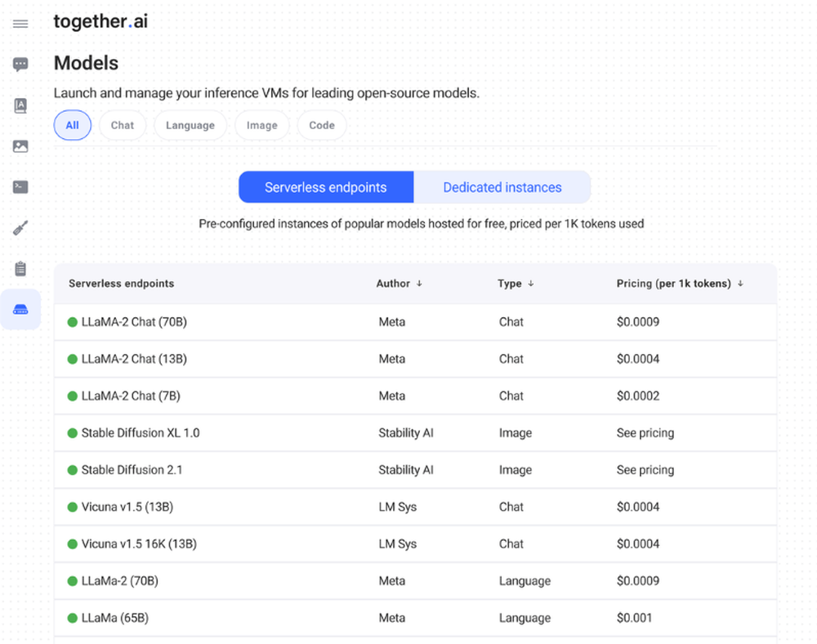Open the hamburger menu icon
The image size is (817, 644).
pyautogui.click(x=20, y=24)
